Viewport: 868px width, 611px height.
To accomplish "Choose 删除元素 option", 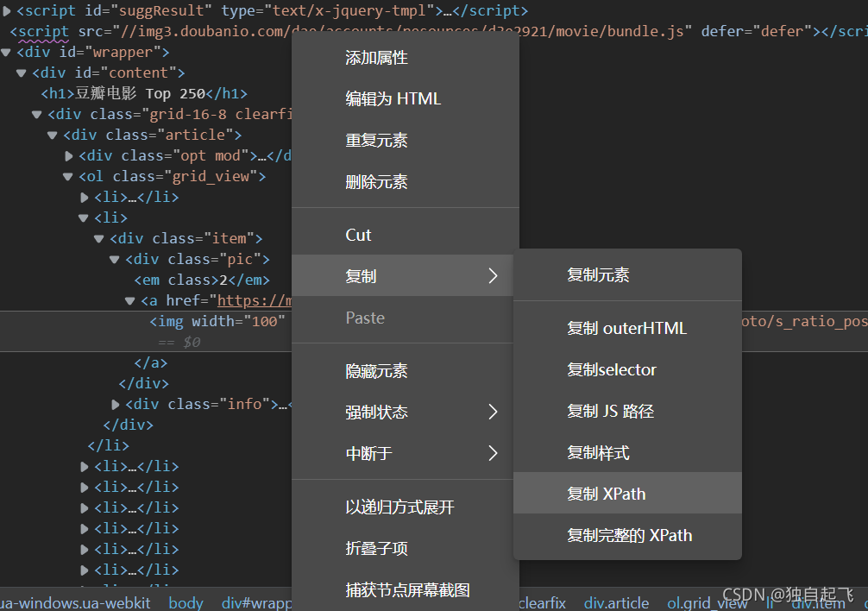I will (x=406, y=182).
